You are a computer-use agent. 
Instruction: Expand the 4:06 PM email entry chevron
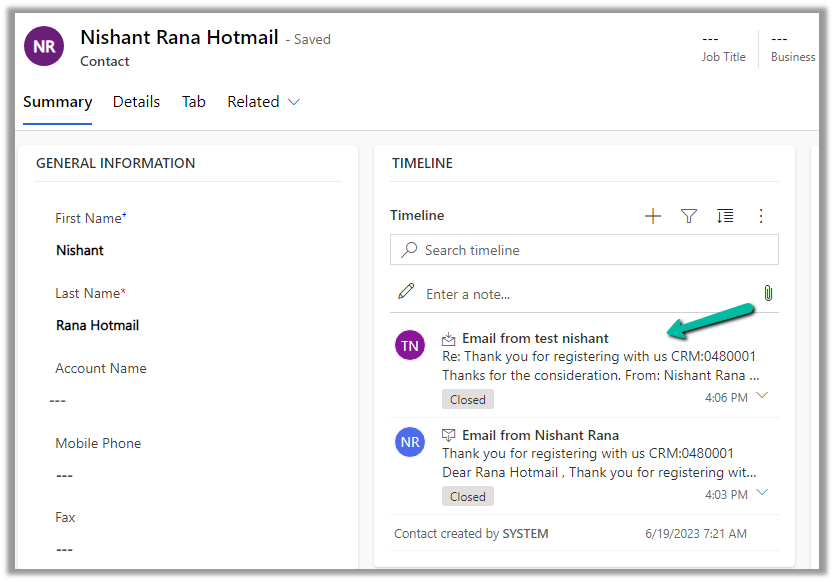coord(763,396)
